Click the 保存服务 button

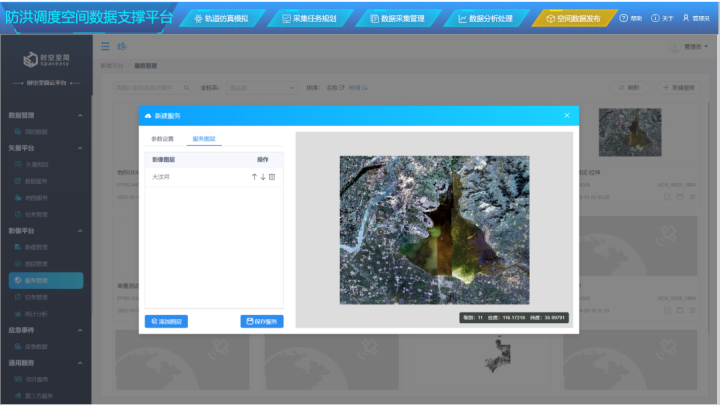pyautogui.click(x=262, y=321)
